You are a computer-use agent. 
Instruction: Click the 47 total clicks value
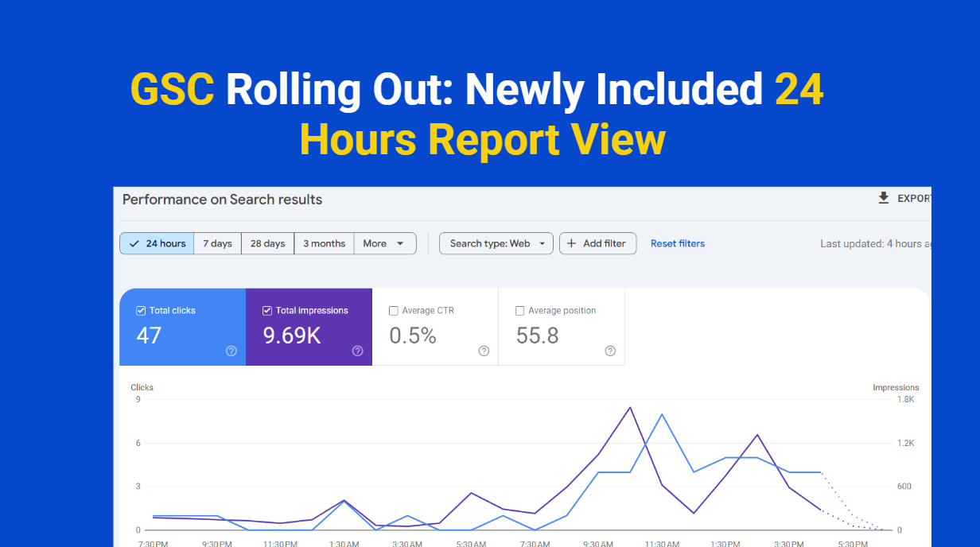point(149,336)
